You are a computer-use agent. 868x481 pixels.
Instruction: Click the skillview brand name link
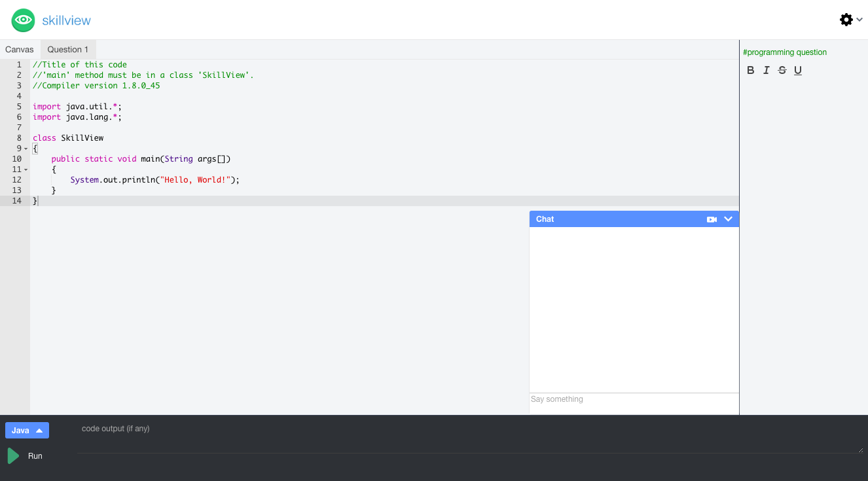click(67, 20)
